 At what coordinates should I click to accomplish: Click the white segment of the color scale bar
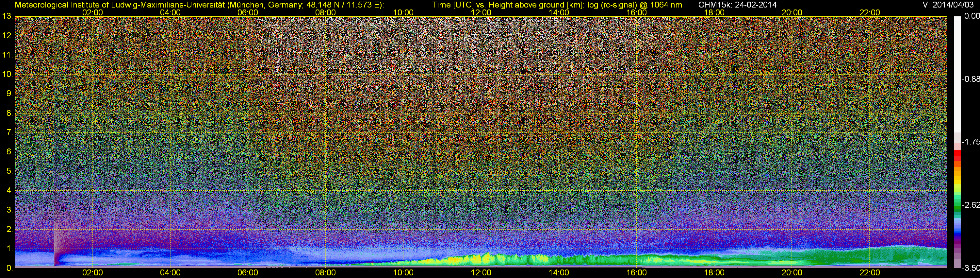pos(957,74)
